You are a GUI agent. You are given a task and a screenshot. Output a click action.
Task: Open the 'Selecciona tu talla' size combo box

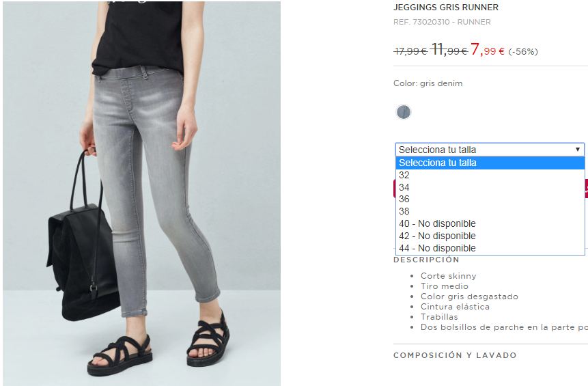[x=490, y=150]
